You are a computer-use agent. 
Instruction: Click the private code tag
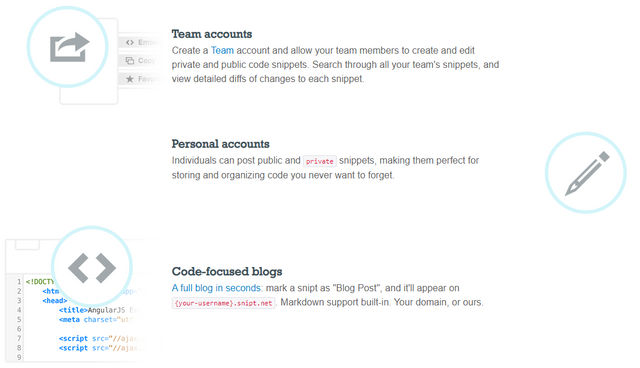(x=320, y=161)
